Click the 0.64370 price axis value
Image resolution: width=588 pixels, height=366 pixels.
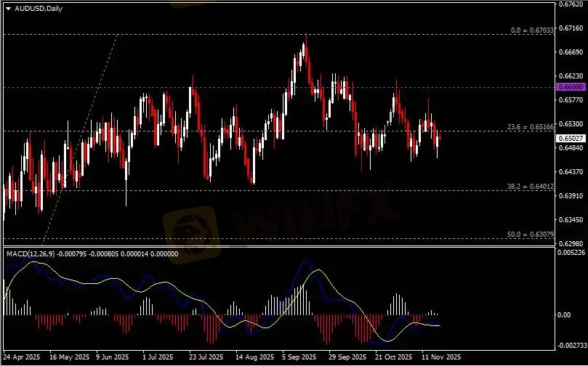(x=571, y=171)
